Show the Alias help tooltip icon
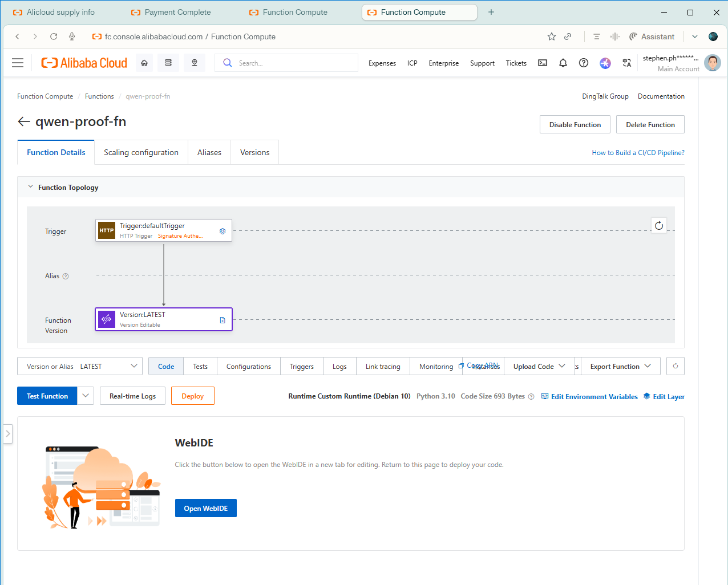 pos(66,276)
